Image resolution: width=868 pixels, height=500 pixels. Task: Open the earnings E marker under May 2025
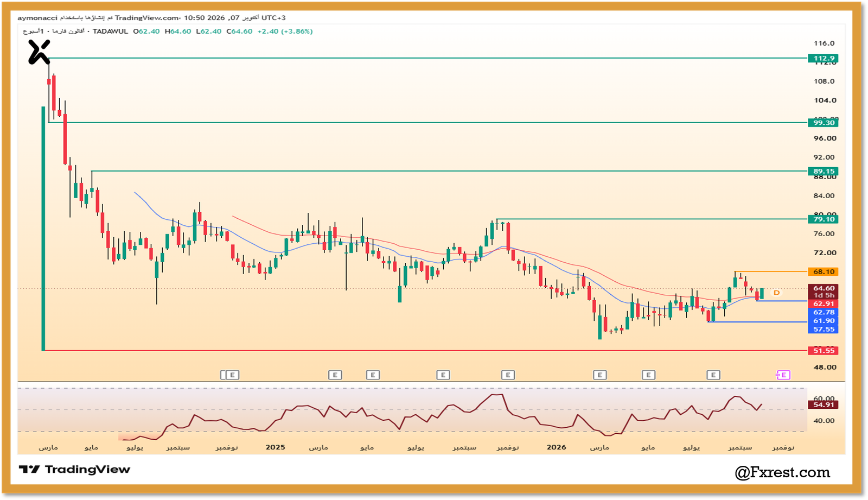point(373,375)
